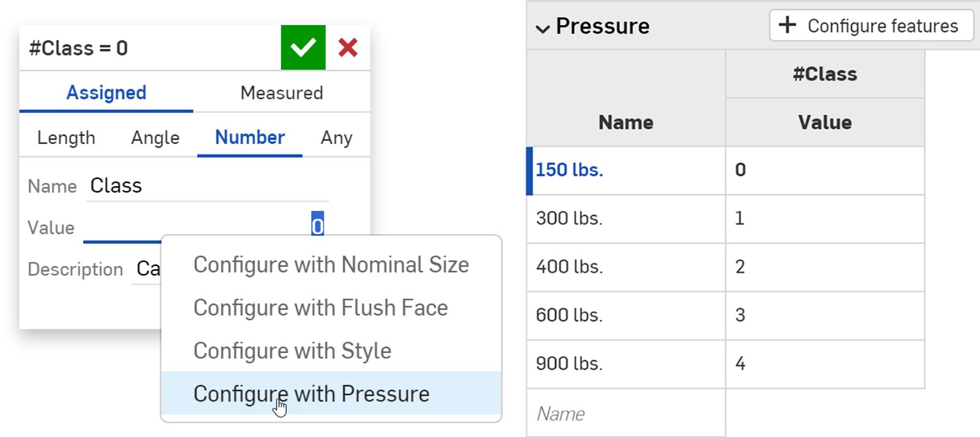This screenshot has width=980, height=437.
Task: Click the Configure features button
Action: pos(870,26)
